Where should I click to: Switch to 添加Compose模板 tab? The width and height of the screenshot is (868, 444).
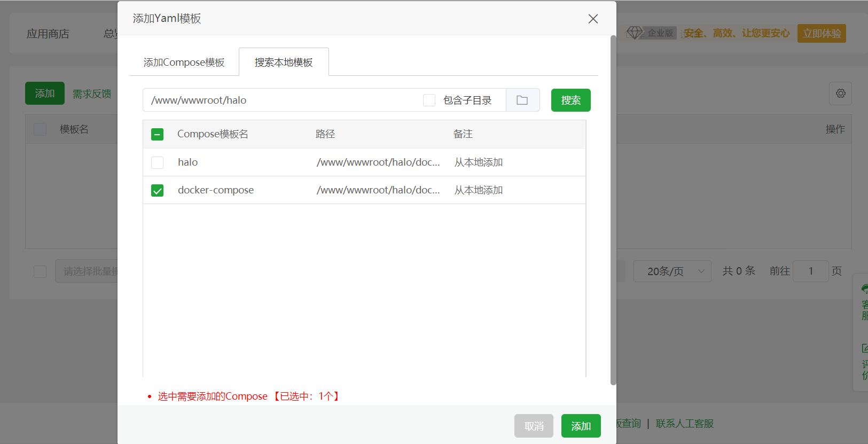pyautogui.click(x=184, y=63)
